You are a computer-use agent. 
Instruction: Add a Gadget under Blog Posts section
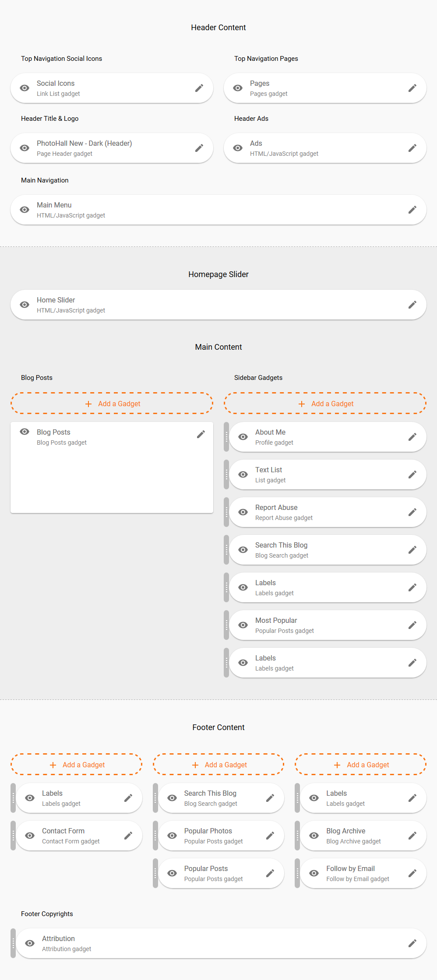point(112,404)
